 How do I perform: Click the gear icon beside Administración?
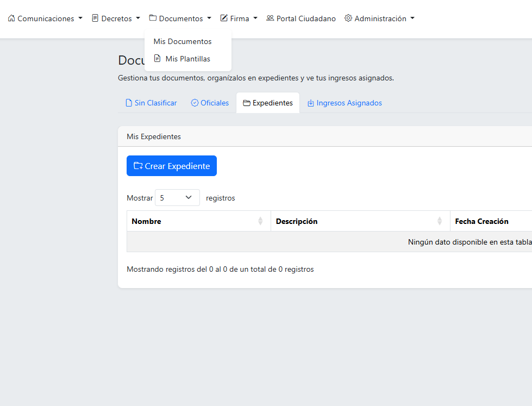pos(348,18)
